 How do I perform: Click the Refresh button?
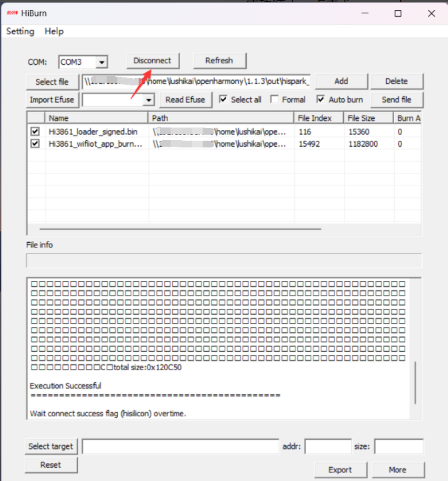219,61
